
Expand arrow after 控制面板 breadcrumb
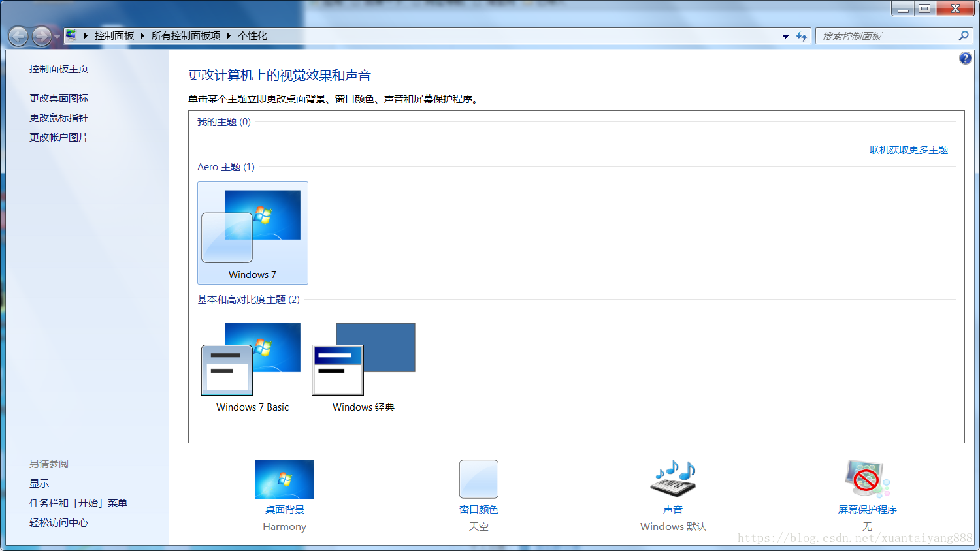142,36
